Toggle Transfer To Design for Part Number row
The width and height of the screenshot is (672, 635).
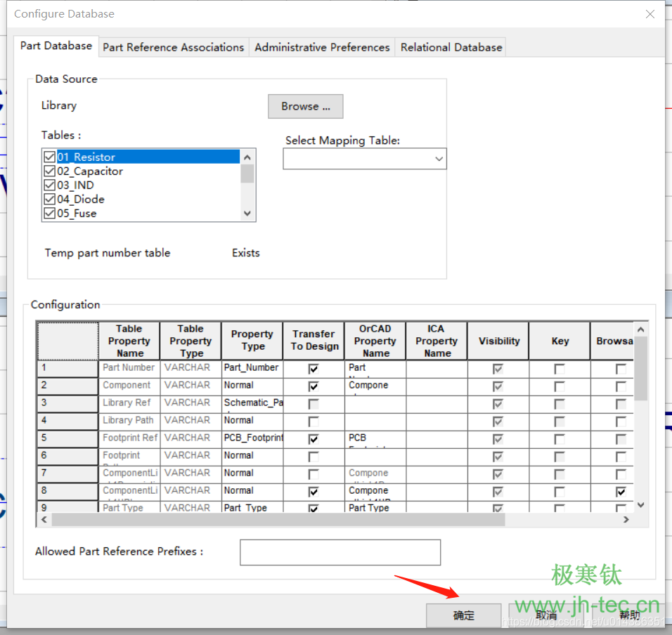[x=314, y=368]
